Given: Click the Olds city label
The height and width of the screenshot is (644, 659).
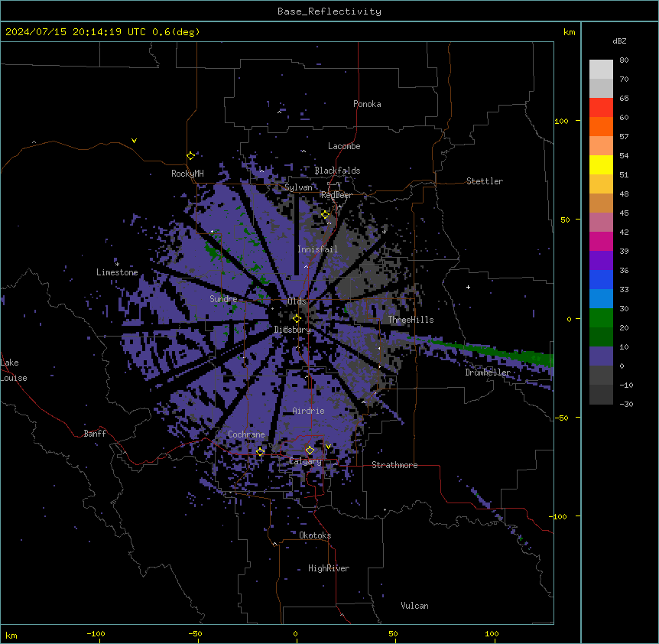Looking at the screenshot, I should point(297,301).
